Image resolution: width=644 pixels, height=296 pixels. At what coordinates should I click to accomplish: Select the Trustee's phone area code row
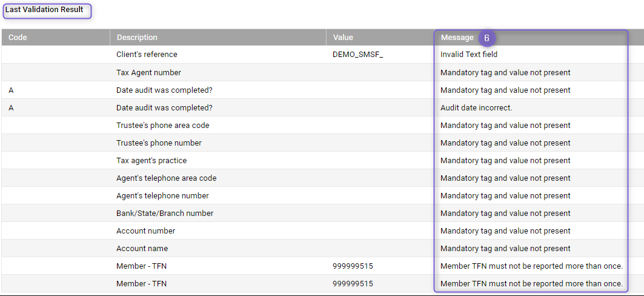(322, 126)
